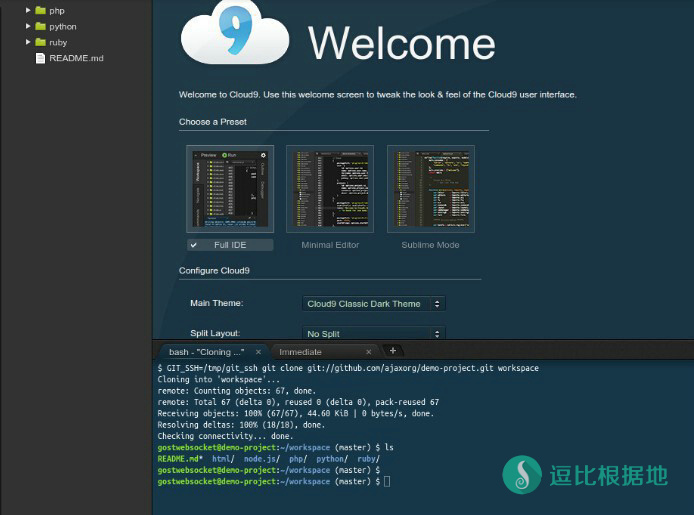Click the README.md file name

(x=76, y=58)
